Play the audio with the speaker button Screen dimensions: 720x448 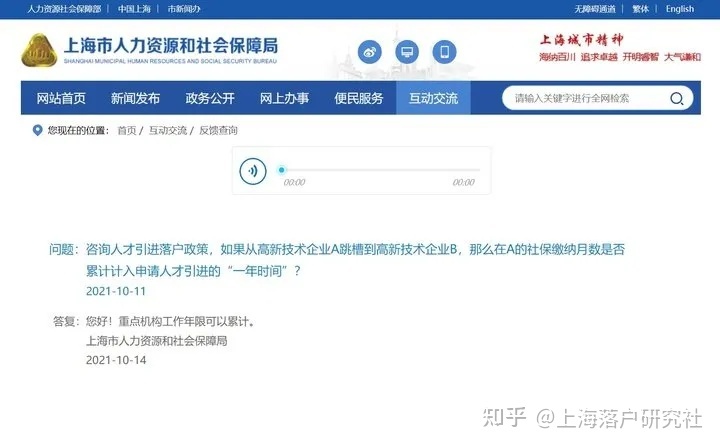(x=253, y=171)
